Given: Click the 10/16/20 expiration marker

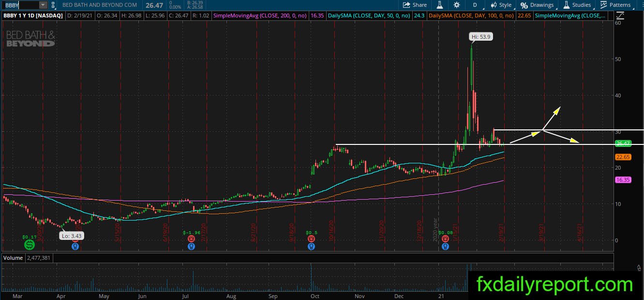Looking at the screenshot, I should tap(331, 229).
